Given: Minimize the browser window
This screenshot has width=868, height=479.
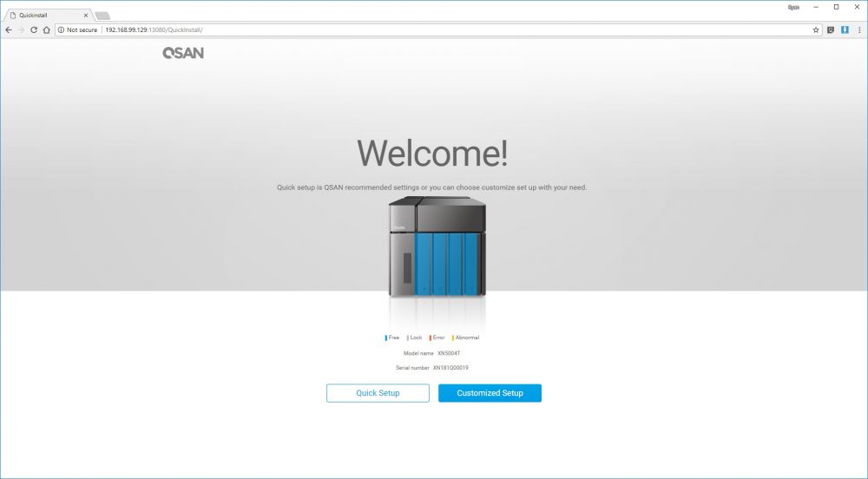Looking at the screenshot, I should coord(816,7).
